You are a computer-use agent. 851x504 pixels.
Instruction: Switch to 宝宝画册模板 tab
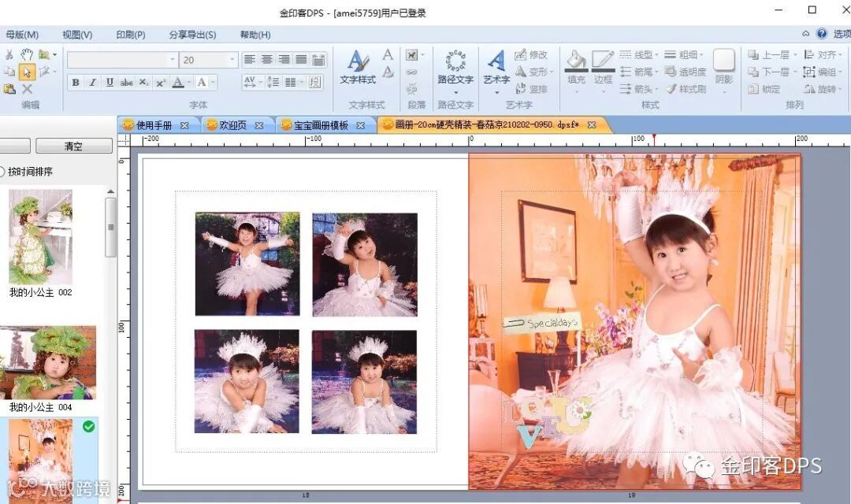321,125
